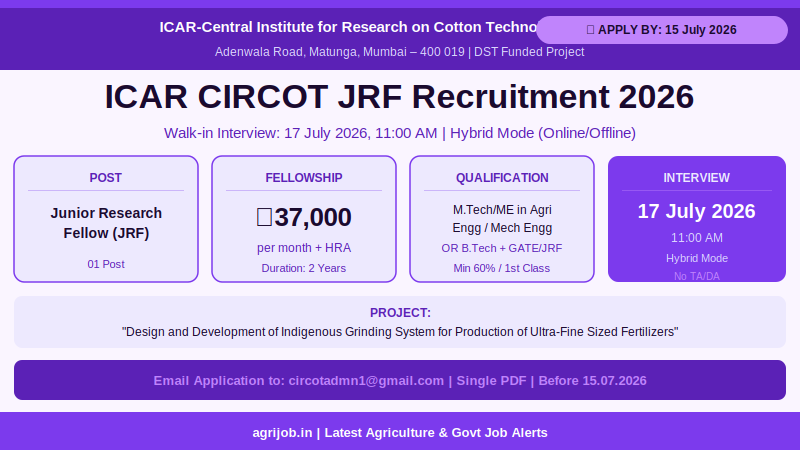Select Hybrid Mode text in interview card

point(696,258)
